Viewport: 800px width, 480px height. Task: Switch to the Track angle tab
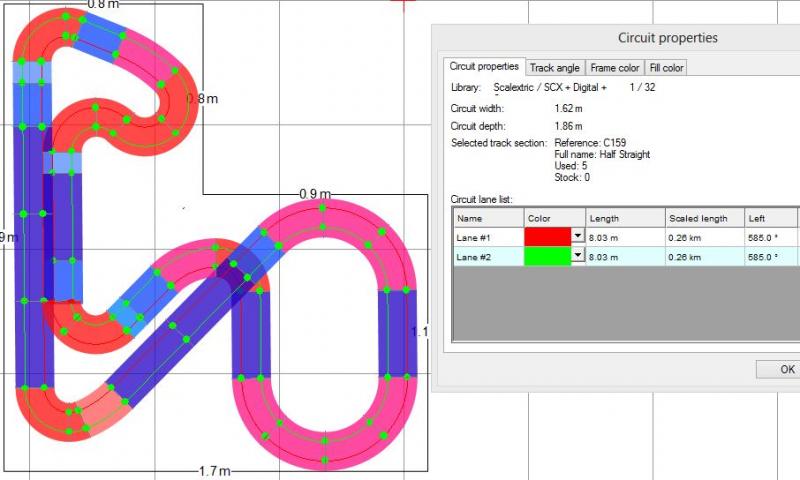(x=555, y=68)
